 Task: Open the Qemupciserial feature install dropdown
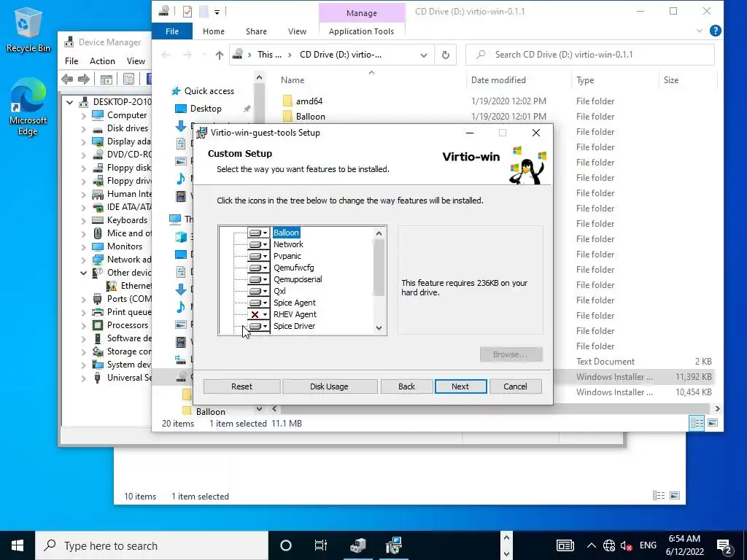point(258,279)
